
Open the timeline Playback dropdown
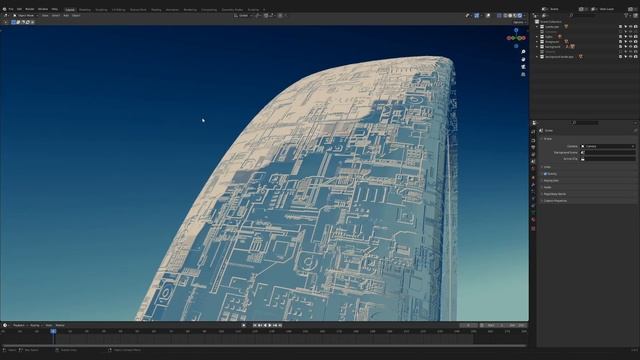tap(20, 325)
